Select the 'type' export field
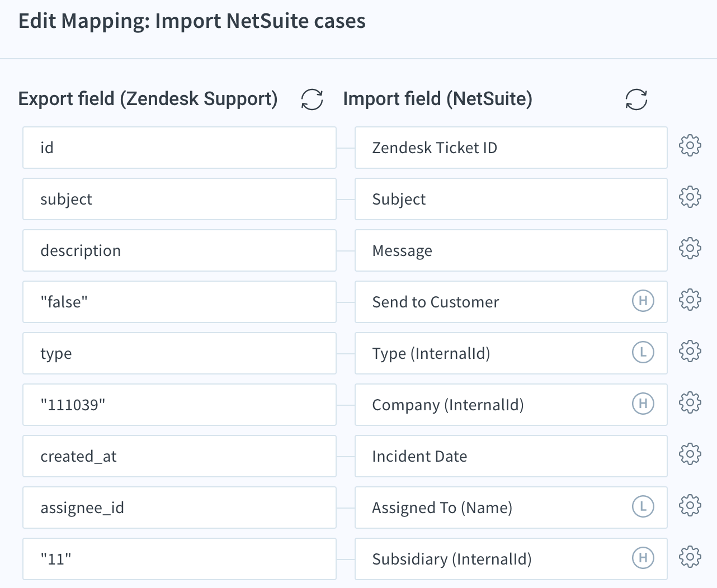 click(180, 353)
